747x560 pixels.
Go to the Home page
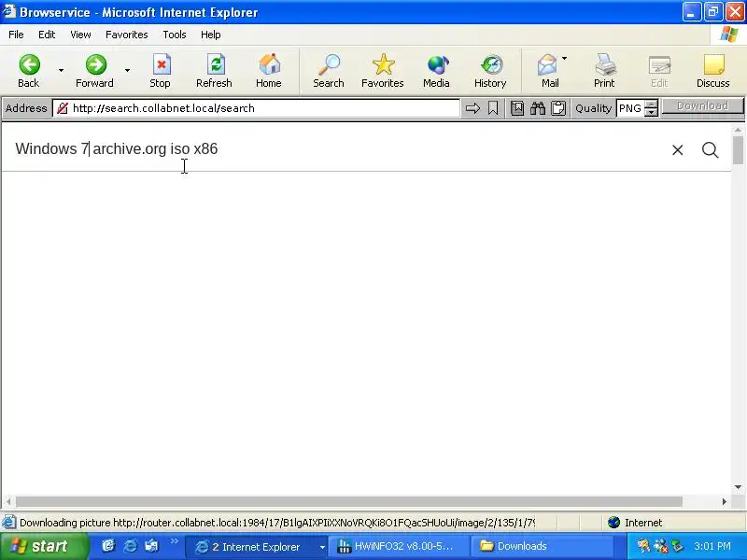pyautogui.click(x=269, y=71)
